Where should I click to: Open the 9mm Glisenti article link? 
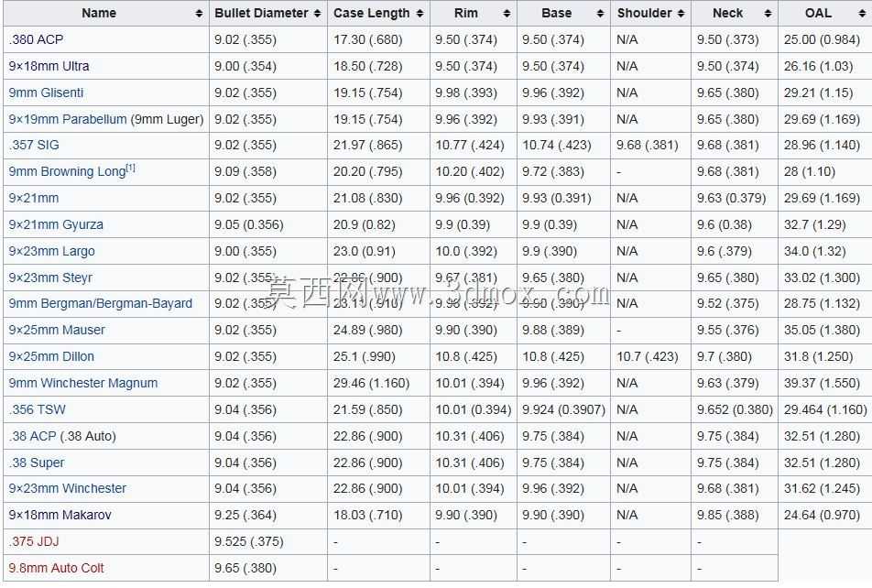(x=46, y=93)
